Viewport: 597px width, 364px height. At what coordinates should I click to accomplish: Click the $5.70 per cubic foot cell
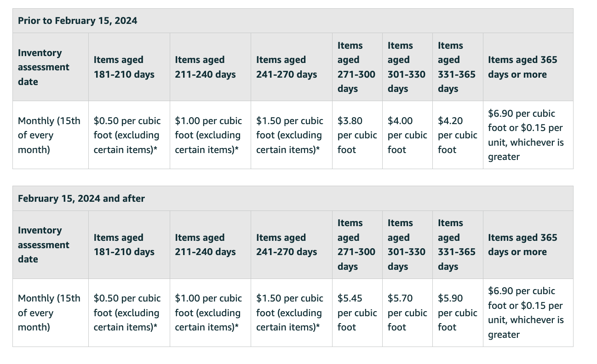tap(408, 313)
